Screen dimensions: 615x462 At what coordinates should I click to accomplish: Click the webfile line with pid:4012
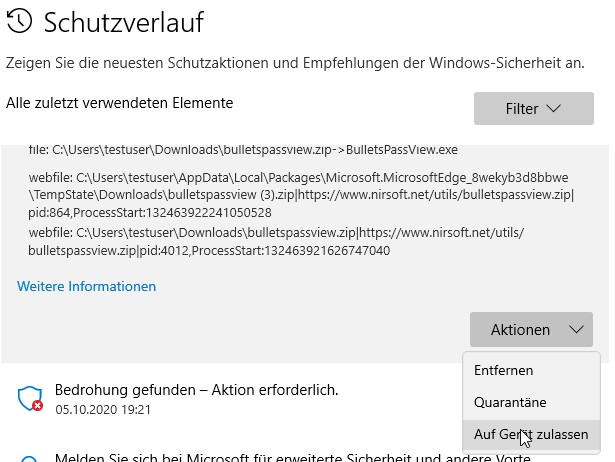point(276,241)
